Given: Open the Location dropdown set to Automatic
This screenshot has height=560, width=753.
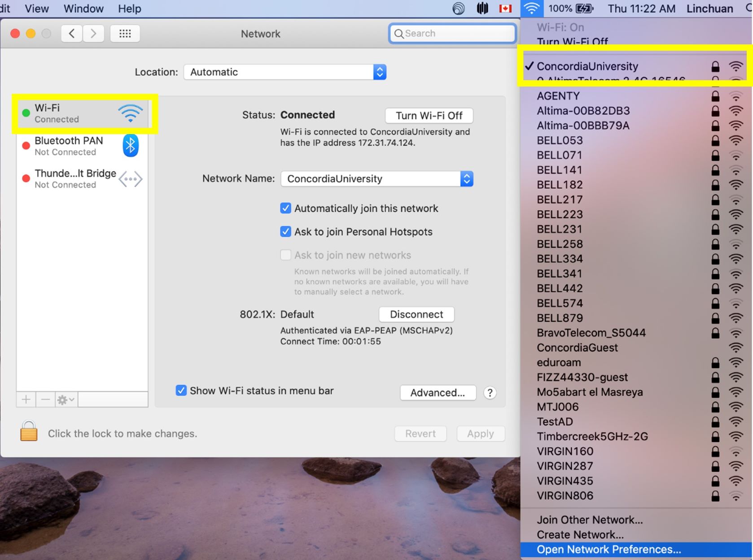Looking at the screenshot, I should click(285, 72).
